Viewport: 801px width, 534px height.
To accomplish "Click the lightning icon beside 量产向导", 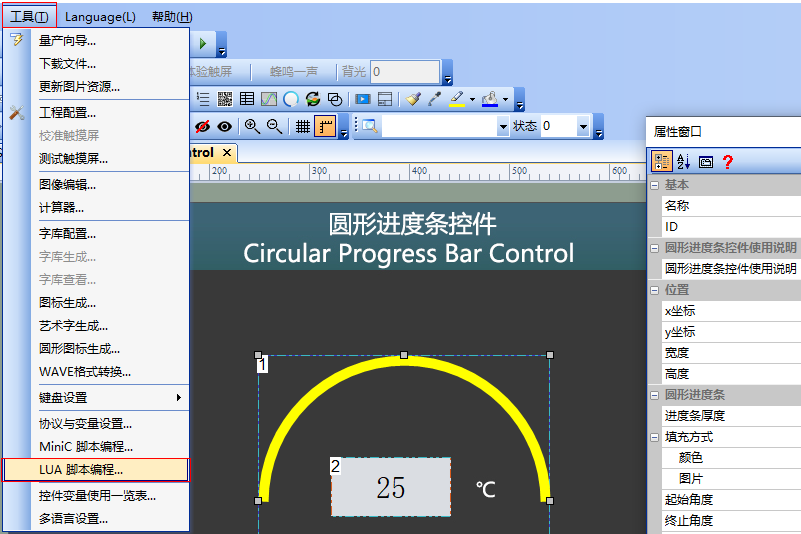I will (x=17, y=40).
